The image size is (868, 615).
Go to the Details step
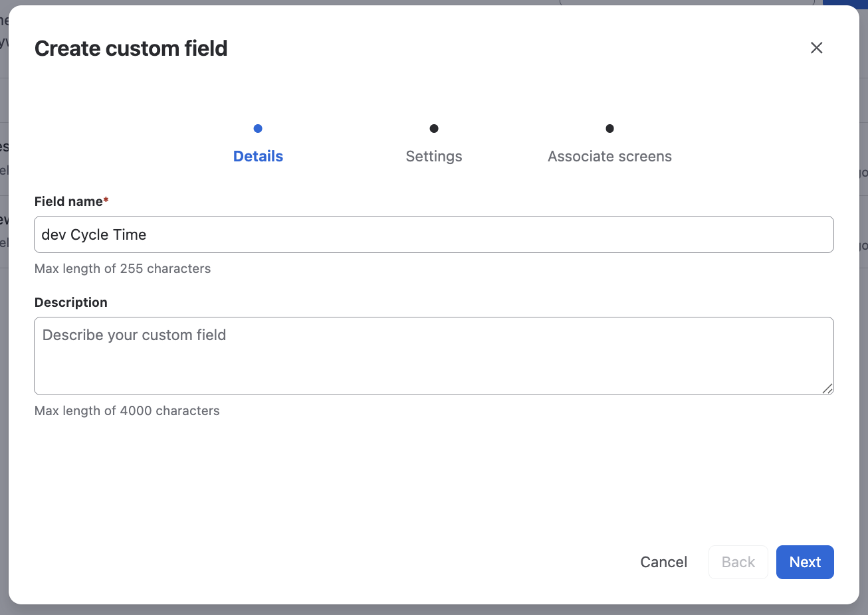click(x=258, y=156)
